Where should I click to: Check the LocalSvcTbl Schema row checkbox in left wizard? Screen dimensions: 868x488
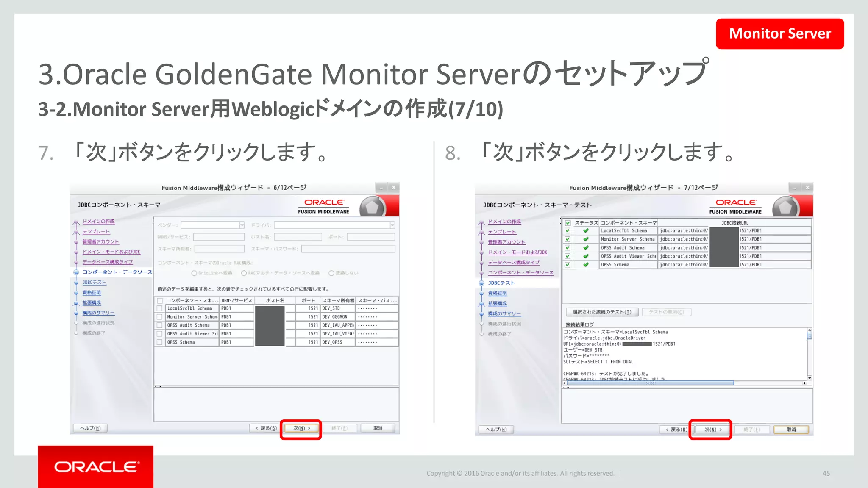(x=160, y=308)
